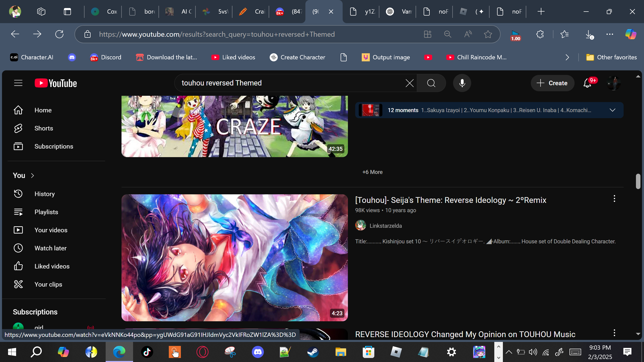644x362 pixels.
Task: Open the favorites list
Action: point(565,34)
